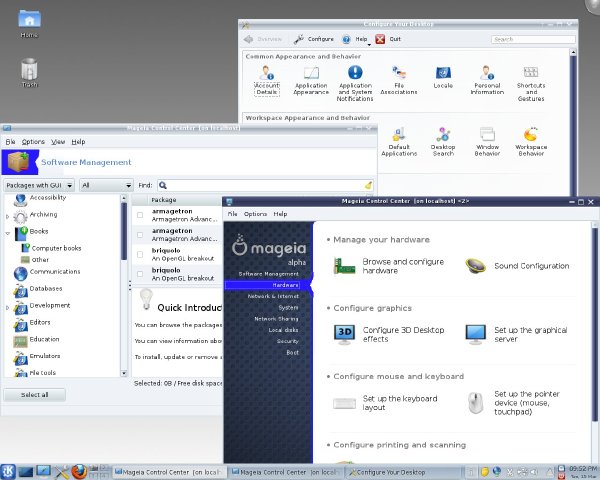Image resolution: width=600 pixels, height=480 pixels.
Task: Open Configure 3D Desktop effects icon
Action: 344,335
